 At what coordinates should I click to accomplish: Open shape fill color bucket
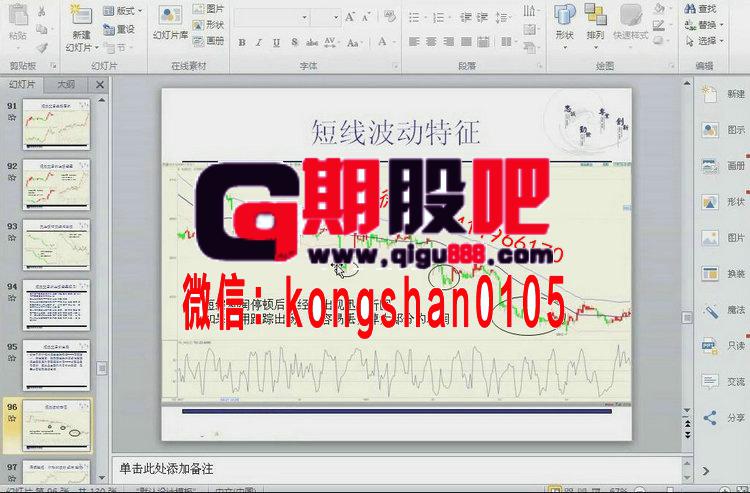click(661, 8)
